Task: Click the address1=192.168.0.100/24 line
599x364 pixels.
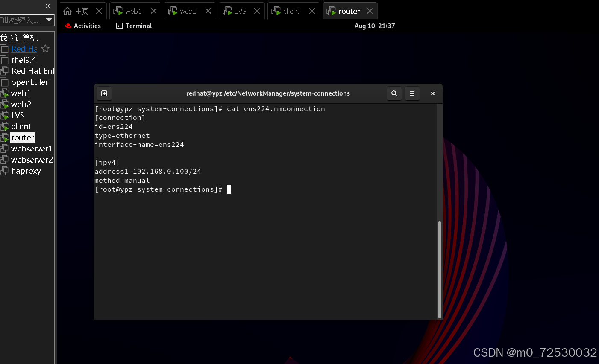Action: [x=148, y=172]
